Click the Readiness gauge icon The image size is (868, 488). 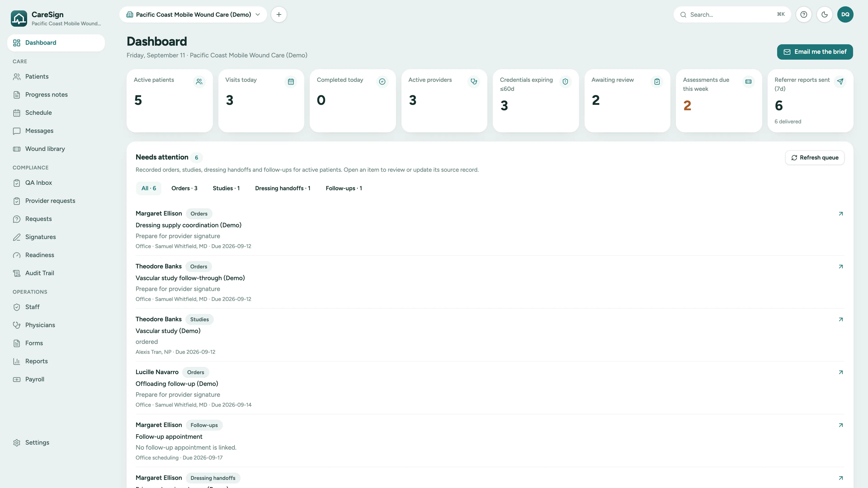[x=17, y=255]
